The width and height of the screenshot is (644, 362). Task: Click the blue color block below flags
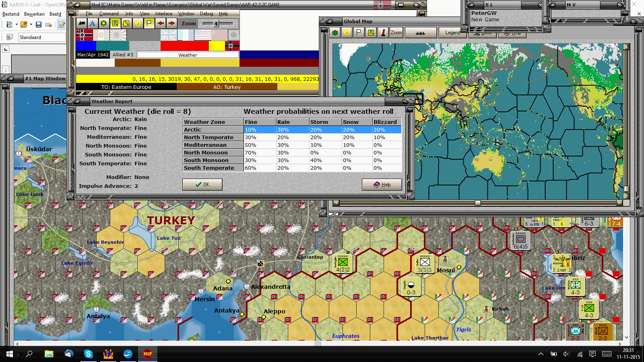click(86, 46)
